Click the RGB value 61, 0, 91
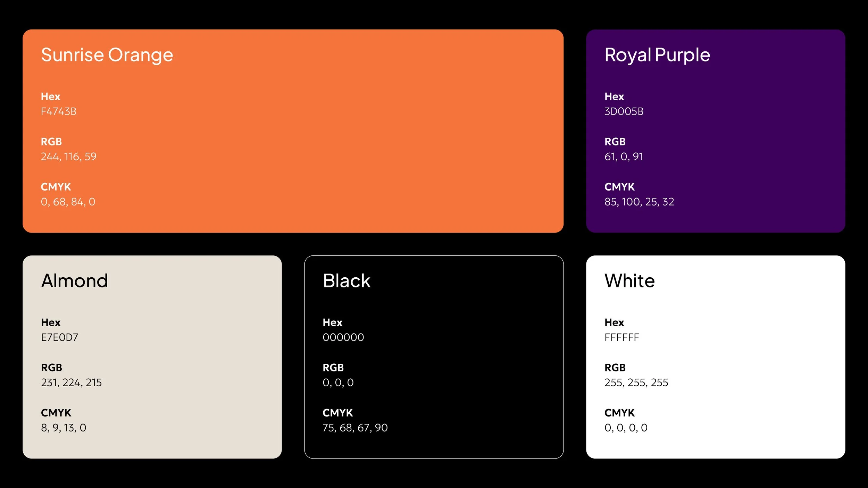 624,157
